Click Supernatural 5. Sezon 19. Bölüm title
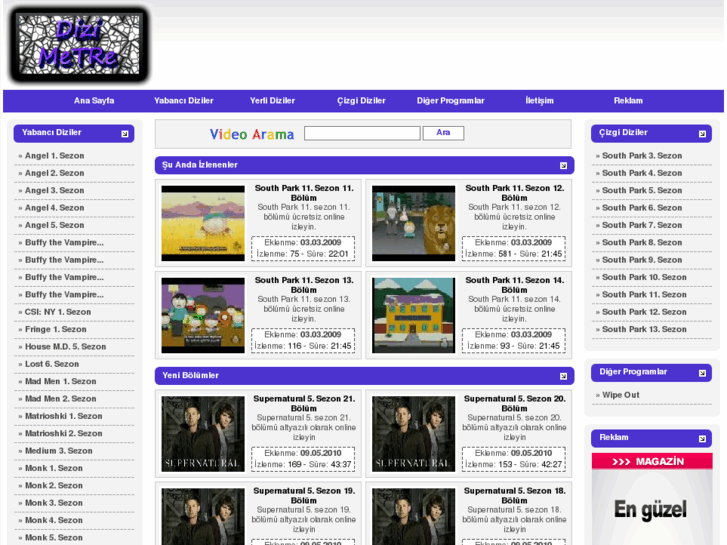This screenshot has height=545, width=727. point(304,495)
